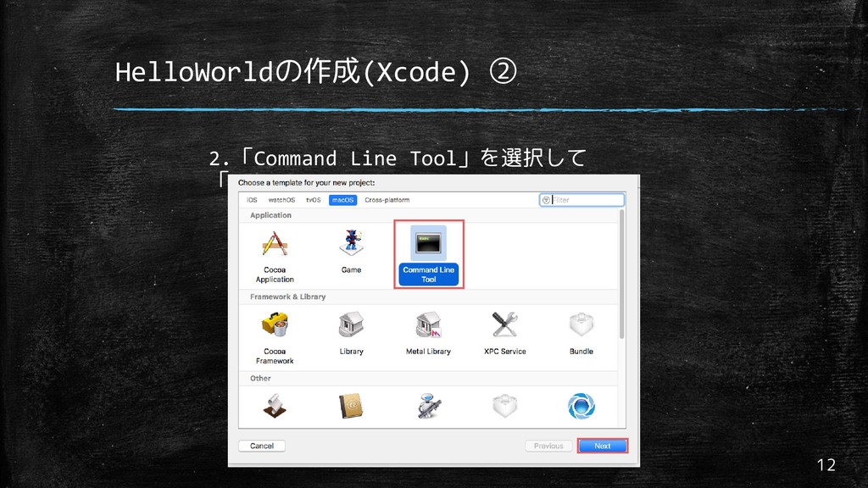The height and width of the screenshot is (488, 868).
Task: Choose the brown address book icon under Other
Action: [351, 406]
